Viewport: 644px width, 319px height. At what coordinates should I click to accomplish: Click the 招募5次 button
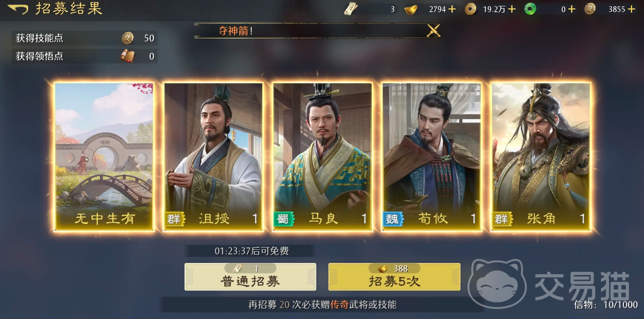[x=394, y=277]
